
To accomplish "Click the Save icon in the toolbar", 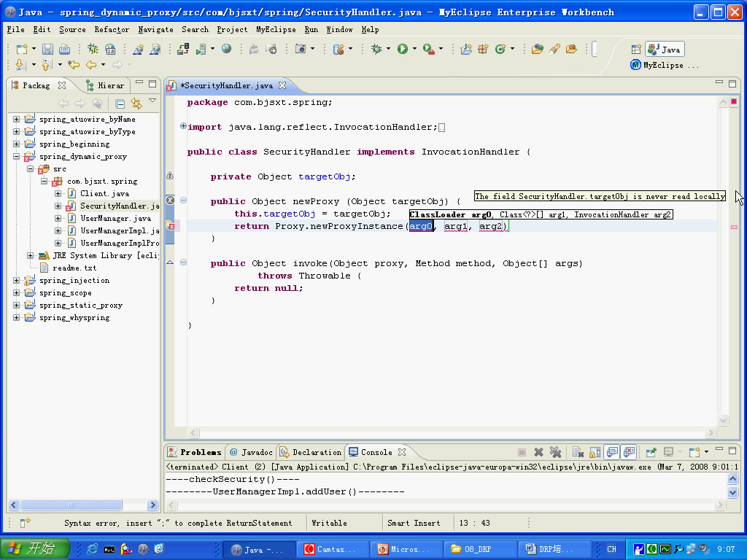I will point(47,49).
